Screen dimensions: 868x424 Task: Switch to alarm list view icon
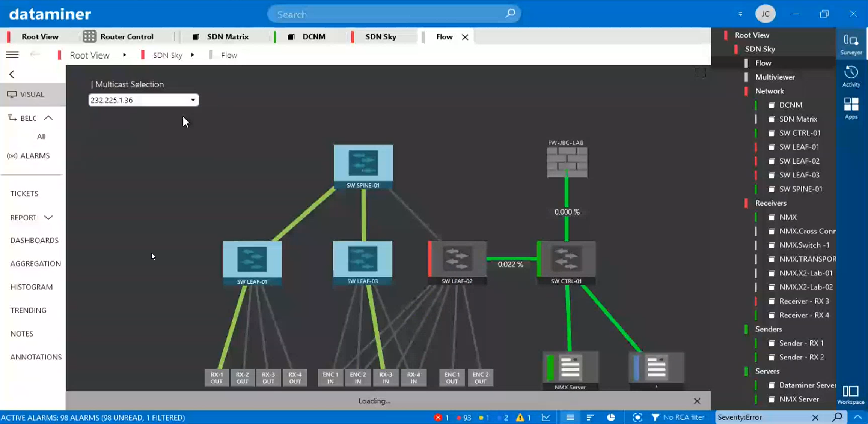tap(570, 417)
